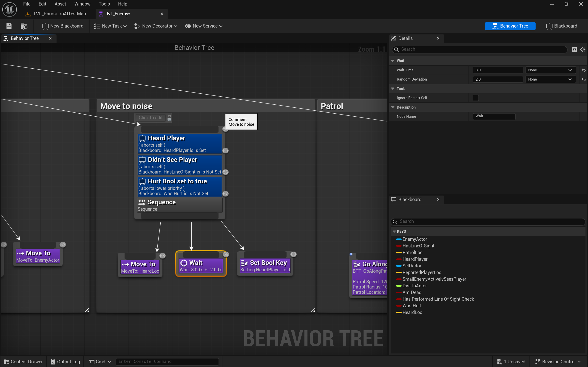Open the Asset menu

click(x=60, y=4)
